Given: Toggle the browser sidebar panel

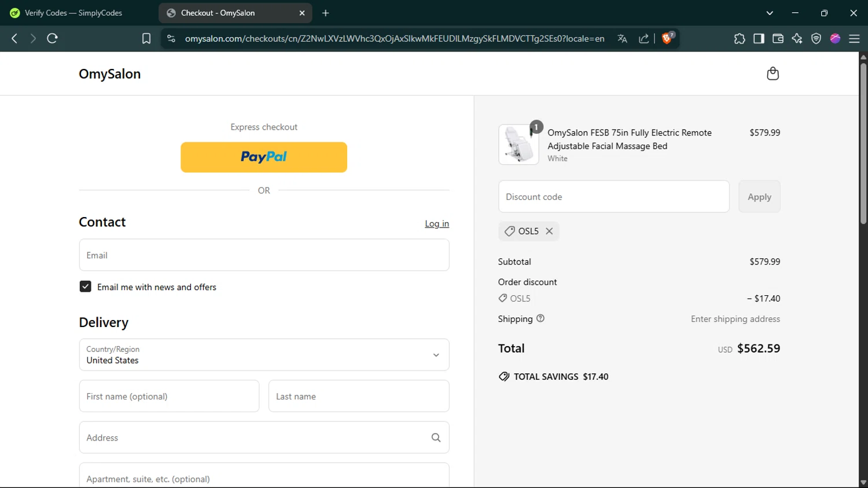Looking at the screenshot, I should 759,38.
